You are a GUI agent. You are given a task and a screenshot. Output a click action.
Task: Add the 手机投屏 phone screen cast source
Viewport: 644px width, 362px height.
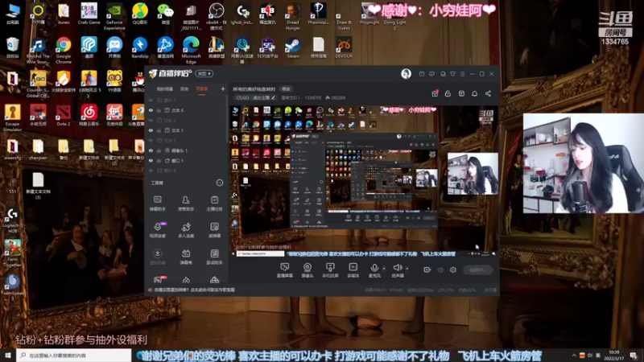(330, 270)
